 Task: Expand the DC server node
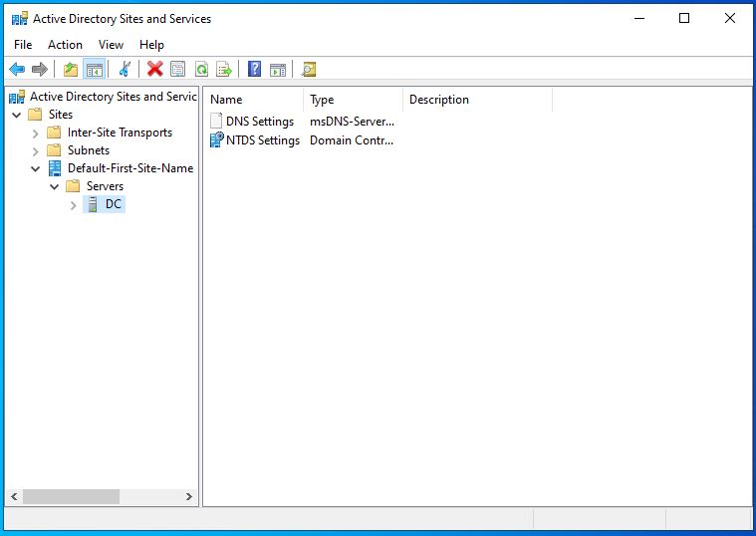[73, 204]
